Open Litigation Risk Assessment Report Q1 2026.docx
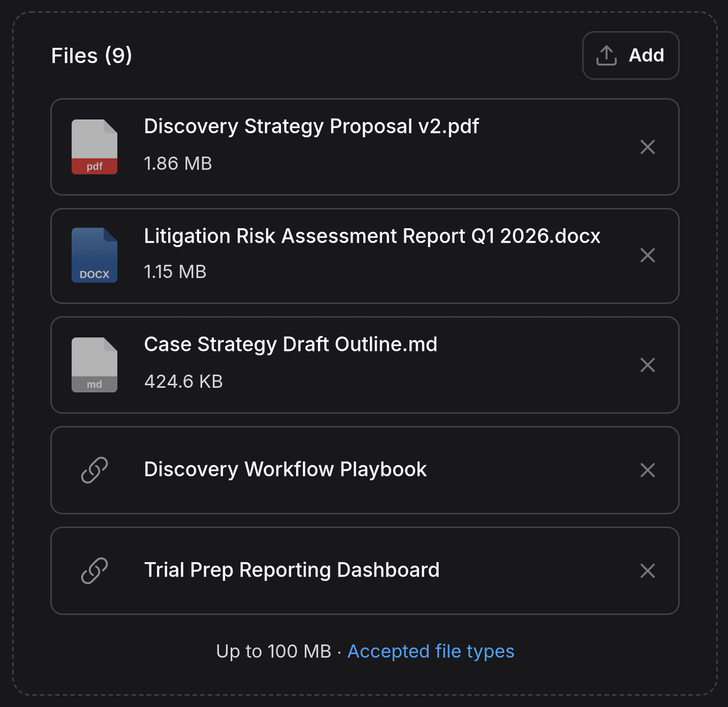The height and width of the screenshot is (707, 728). [372, 236]
